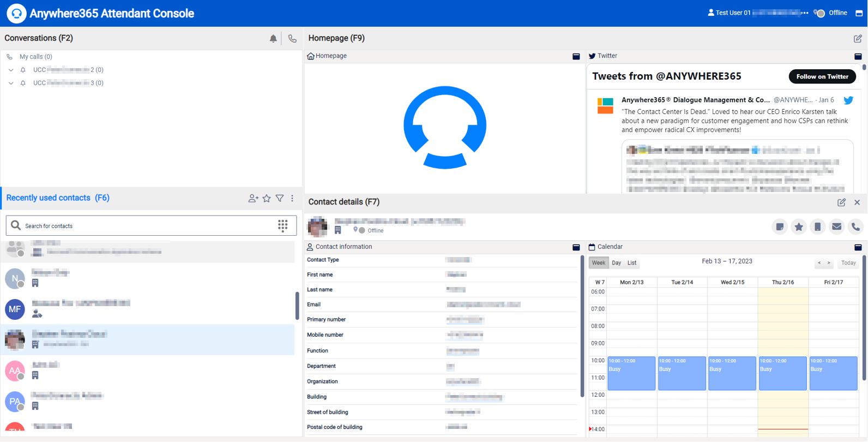This screenshot has height=442, width=868.
Task: Toggle the Offline presence status switch
Action: 819,13
